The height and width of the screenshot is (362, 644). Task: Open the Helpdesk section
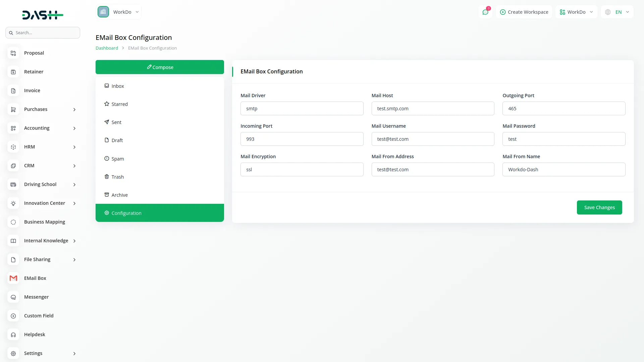pyautogui.click(x=35, y=334)
